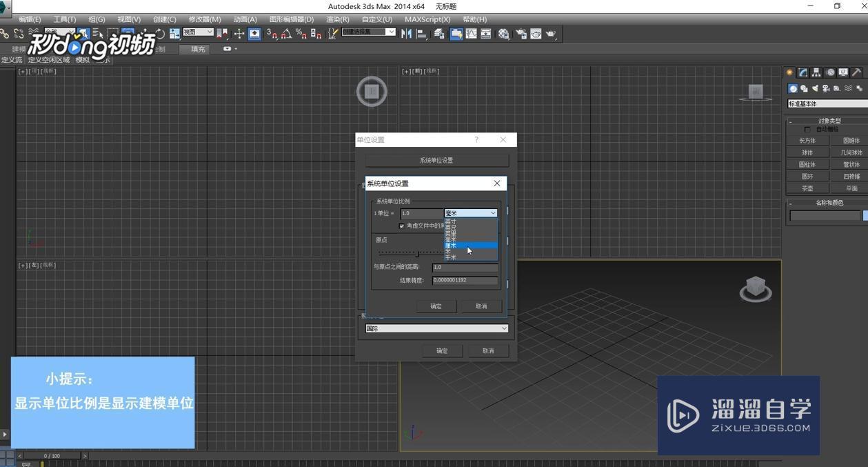Switch to Utilities hammer tab
Viewport: 868px width, 467px height.
[x=856, y=72]
